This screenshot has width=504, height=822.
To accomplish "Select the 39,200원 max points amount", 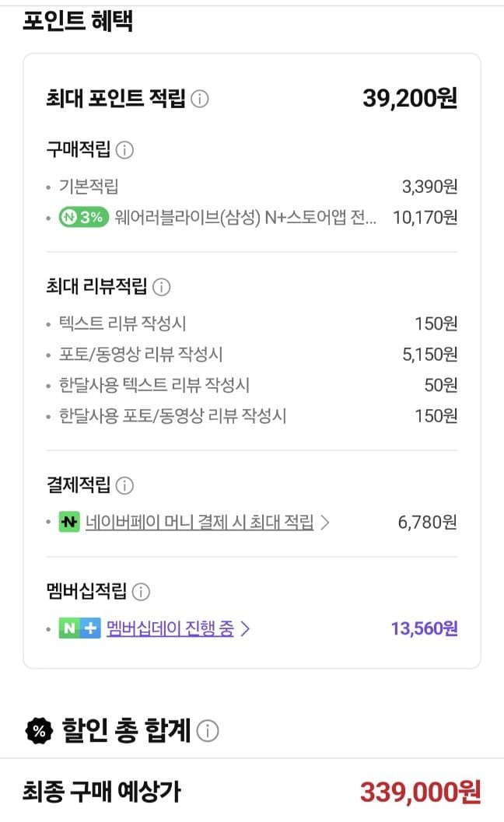I will click(x=410, y=98).
